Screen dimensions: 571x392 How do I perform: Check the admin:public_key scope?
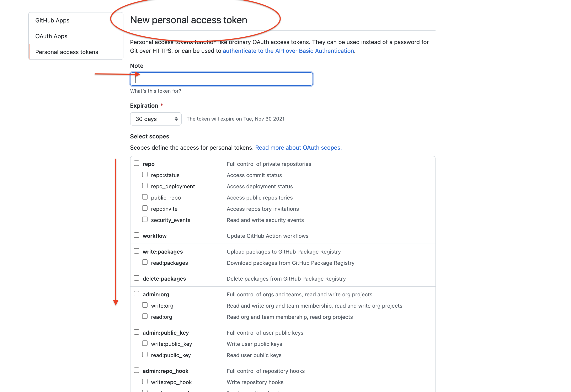tap(137, 332)
